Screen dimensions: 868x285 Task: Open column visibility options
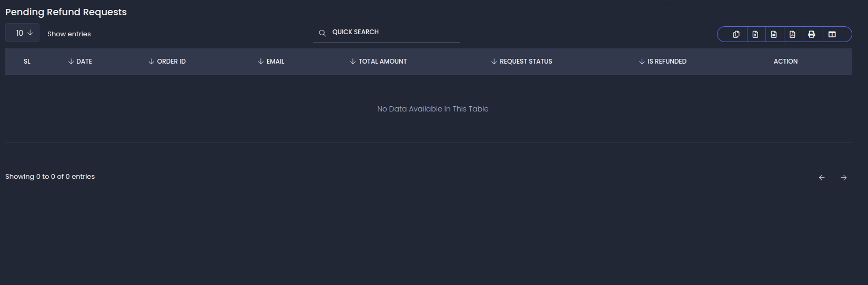pos(832,34)
